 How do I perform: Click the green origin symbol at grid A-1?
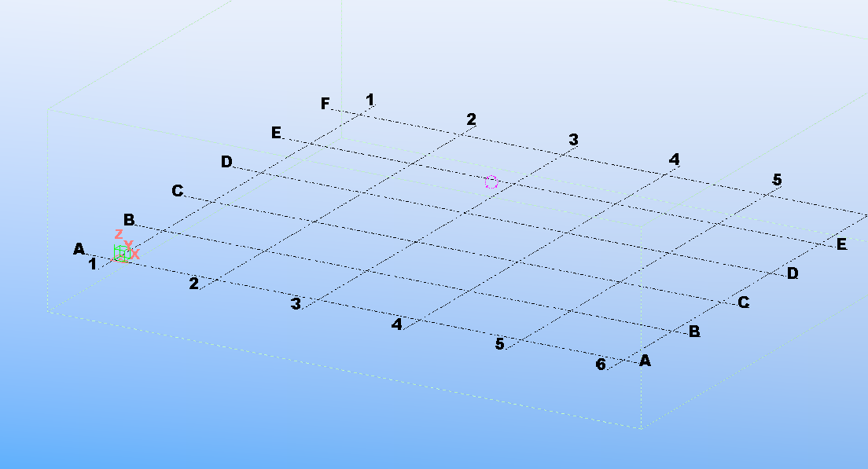coord(121,254)
